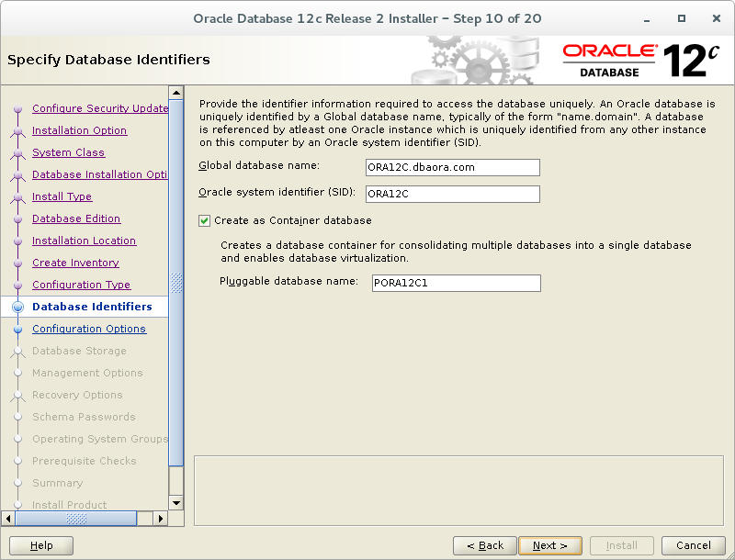Click the Help button
Viewport: 735px width, 560px height.
(41, 545)
